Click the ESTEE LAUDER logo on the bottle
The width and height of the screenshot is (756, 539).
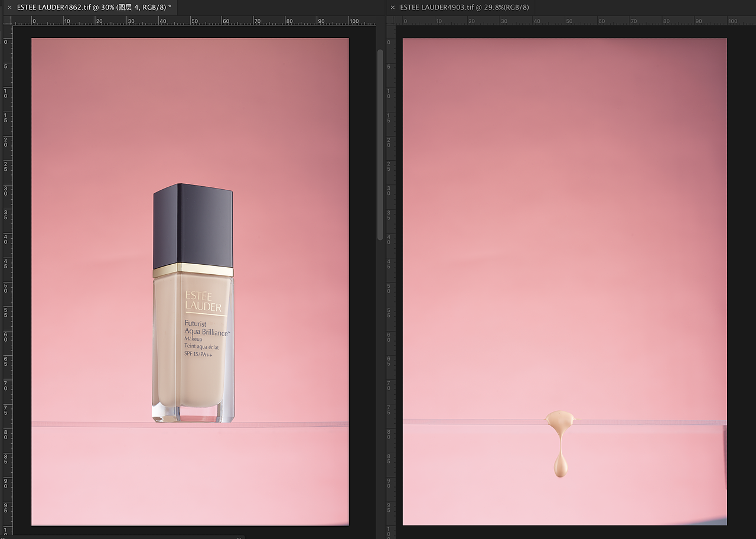point(203,301)
